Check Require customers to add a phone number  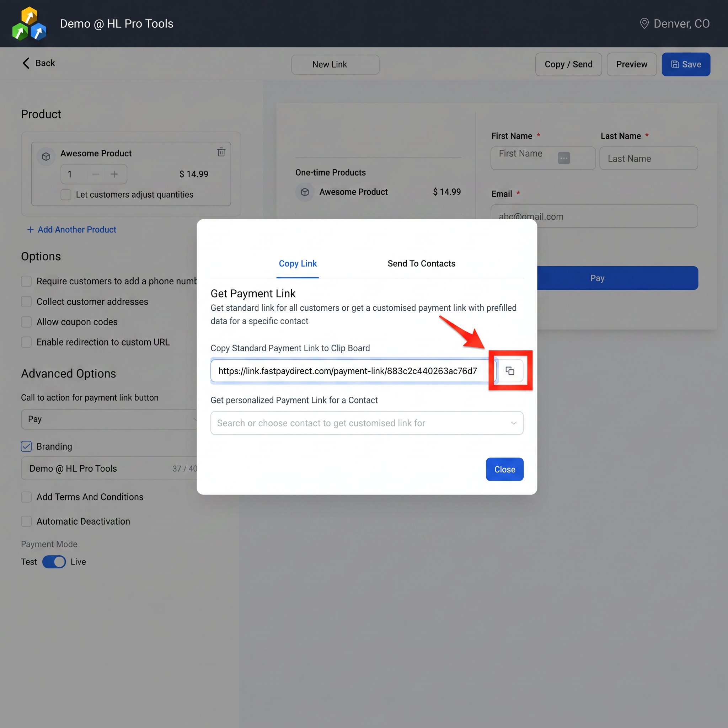pyautogui.click(x=26, y=281)
